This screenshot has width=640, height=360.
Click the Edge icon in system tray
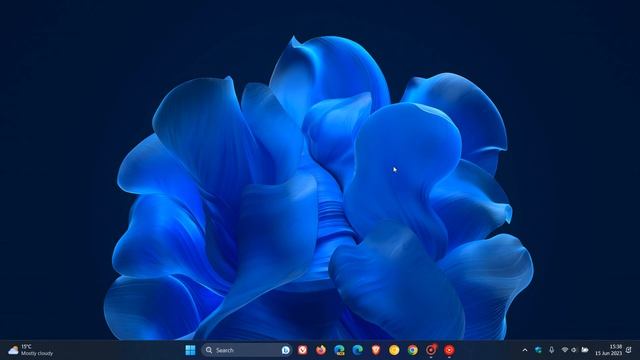point(538,350)
